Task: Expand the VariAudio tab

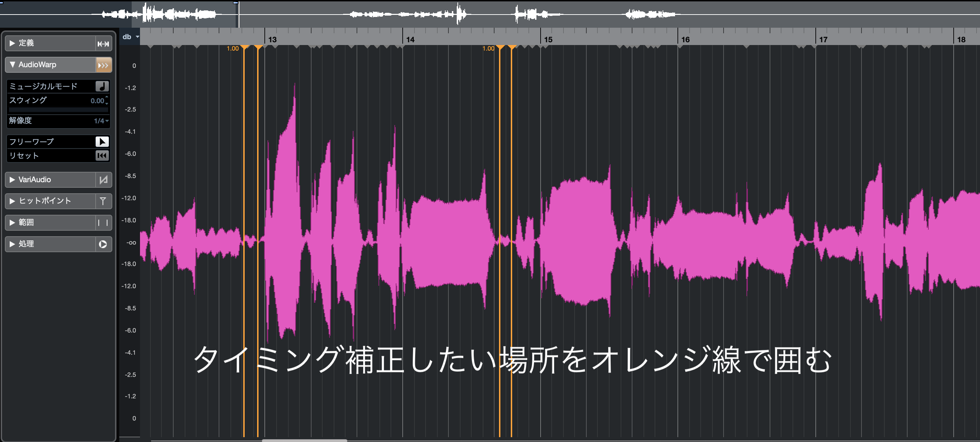Action: (x=12, y=179)
